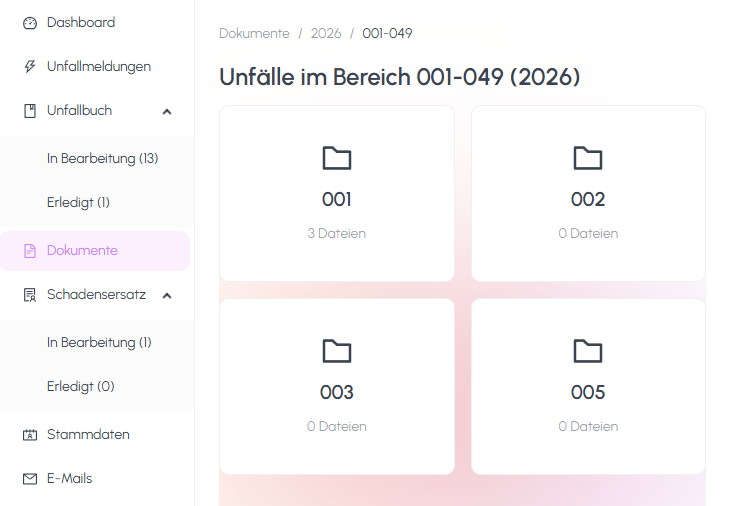Open folder card 005
The image size is (729, 506).
pos(588,386)
